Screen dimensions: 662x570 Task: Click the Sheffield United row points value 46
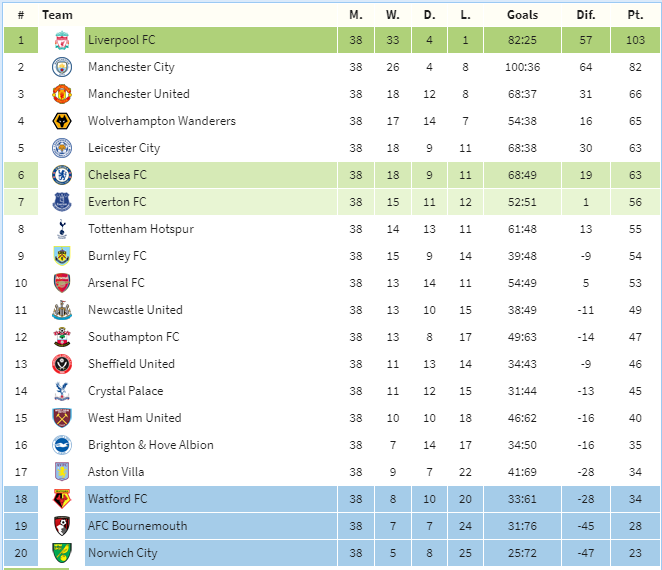(x=635, y=364)
